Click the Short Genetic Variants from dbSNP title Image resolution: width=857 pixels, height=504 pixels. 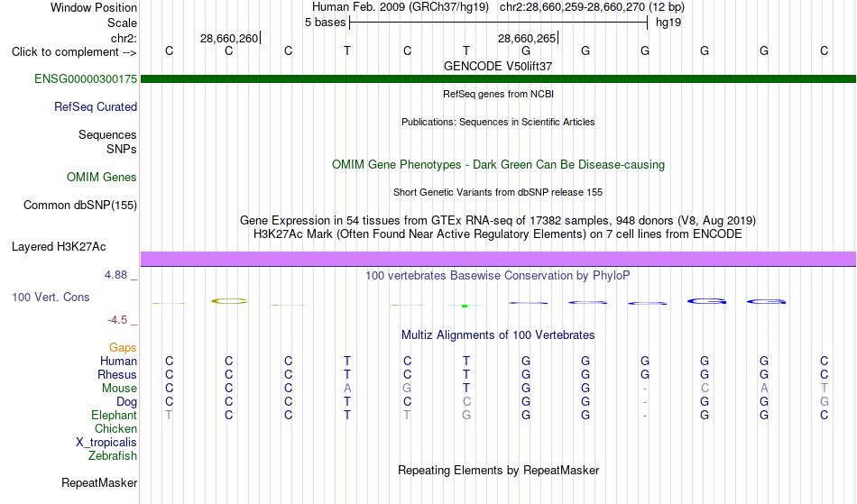click(x=498, y=192)
